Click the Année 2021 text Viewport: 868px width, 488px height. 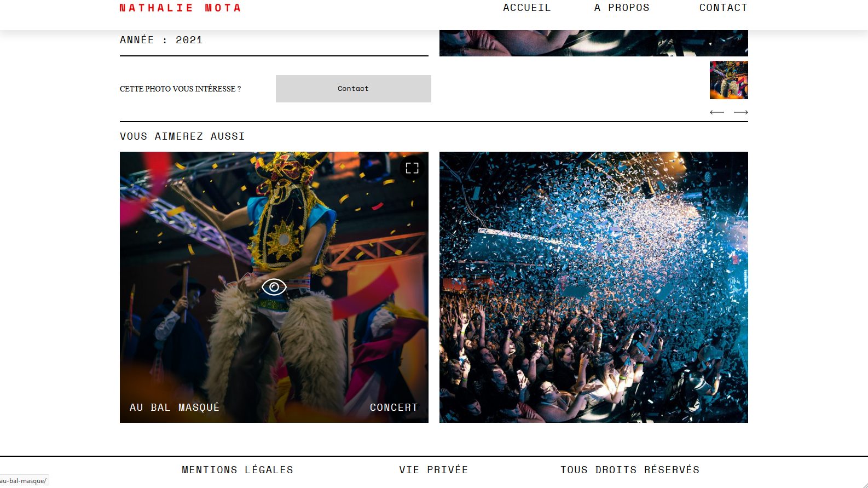click(x=161, y=40)
